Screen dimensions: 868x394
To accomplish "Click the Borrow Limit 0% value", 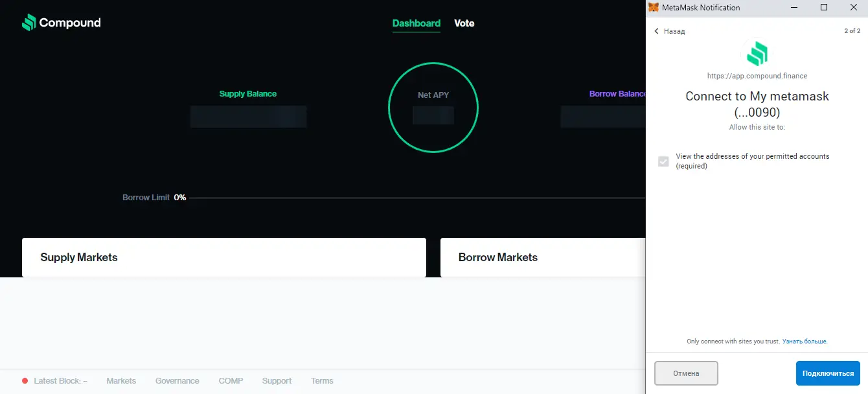I will [180, 197].
